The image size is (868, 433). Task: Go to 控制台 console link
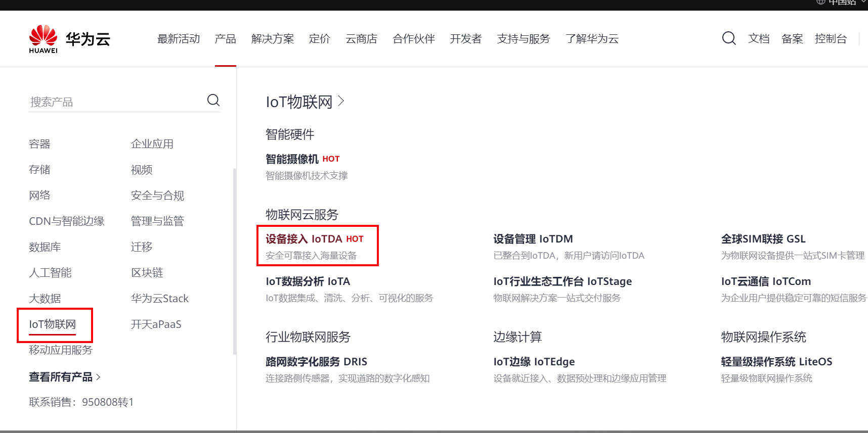click(830, 39)
